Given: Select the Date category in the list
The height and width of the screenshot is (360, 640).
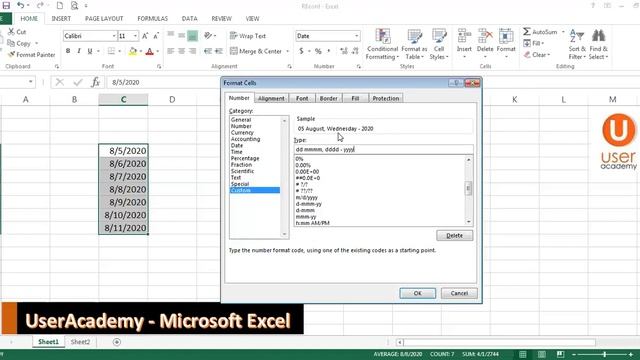Looking at the screenshot, I should [x=237, y=145].
